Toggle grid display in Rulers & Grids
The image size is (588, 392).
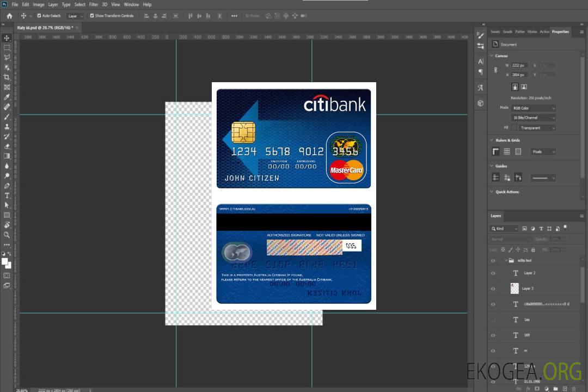507,151
